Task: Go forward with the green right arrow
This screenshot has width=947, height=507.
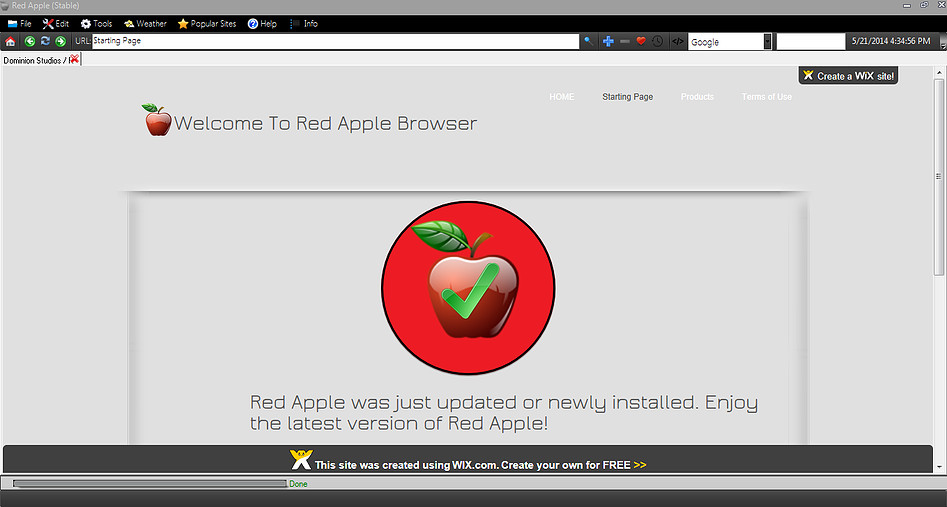Action: pos(60,41)
